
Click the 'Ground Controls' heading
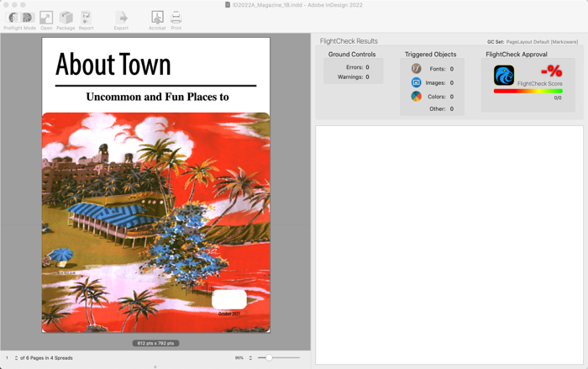point(352,55)
